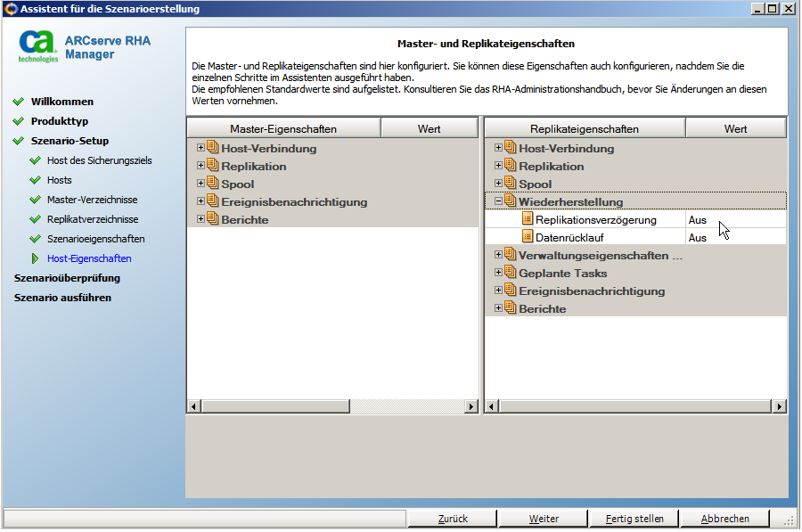Select Host des Sicherungsziels step
The height and width of the screenshot is (532, 802).
point(99,160)
